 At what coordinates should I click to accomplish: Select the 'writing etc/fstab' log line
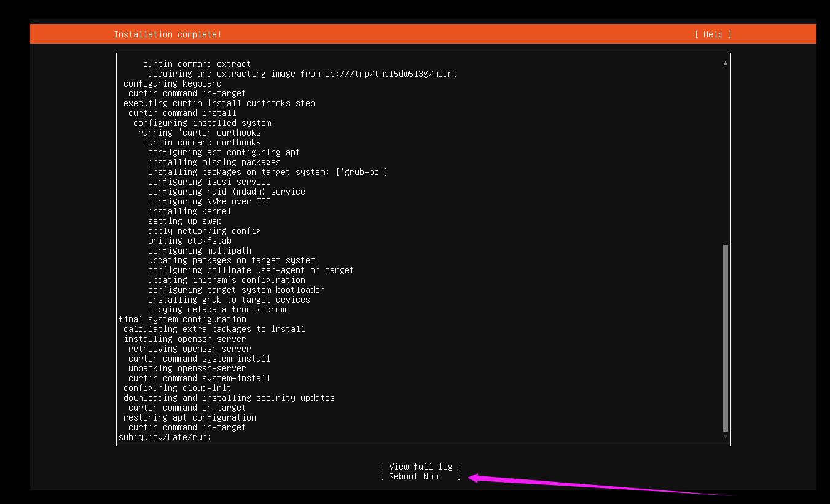[x=189, y=241]
